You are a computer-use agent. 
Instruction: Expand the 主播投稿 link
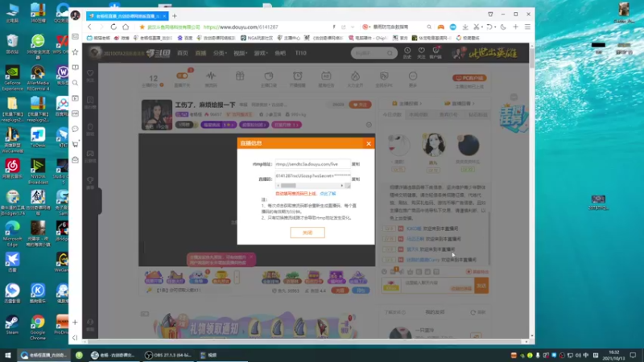click(407, 104)
